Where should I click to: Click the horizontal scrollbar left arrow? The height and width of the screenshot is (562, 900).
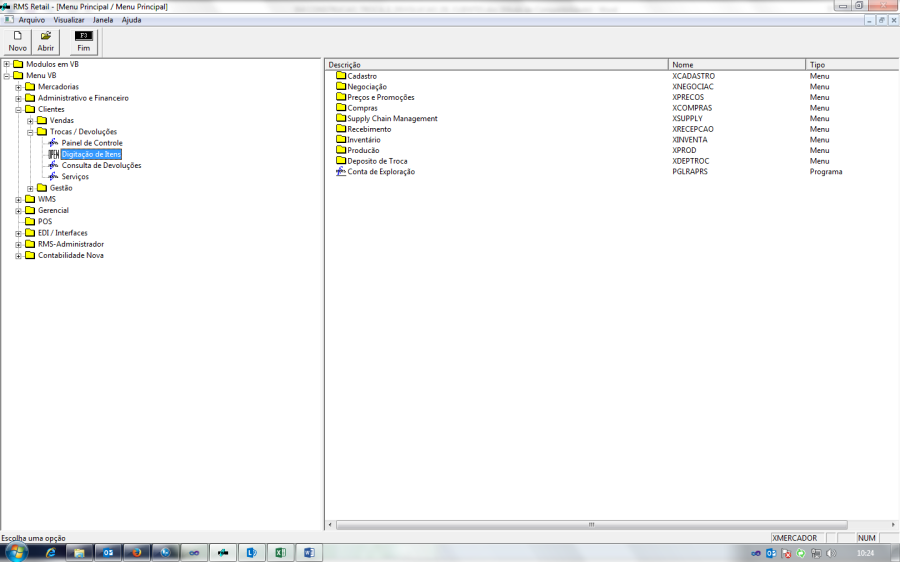pos(330,525)
